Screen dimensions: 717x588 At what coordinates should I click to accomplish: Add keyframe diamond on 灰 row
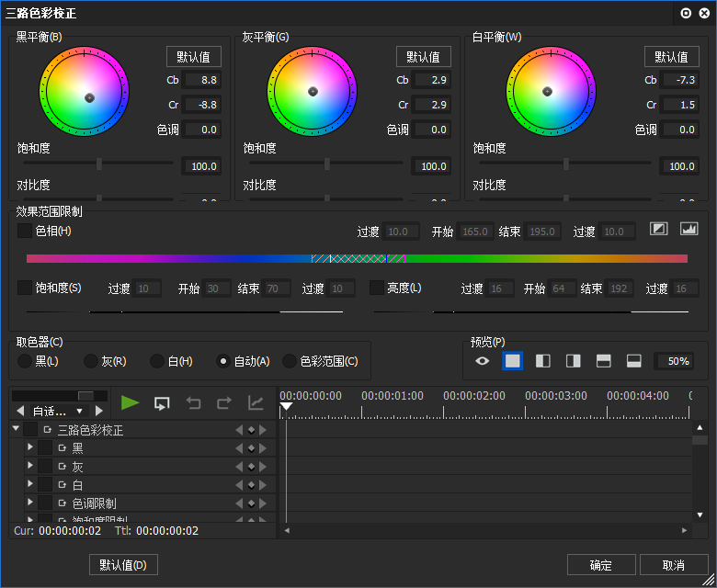click(251, 467)
